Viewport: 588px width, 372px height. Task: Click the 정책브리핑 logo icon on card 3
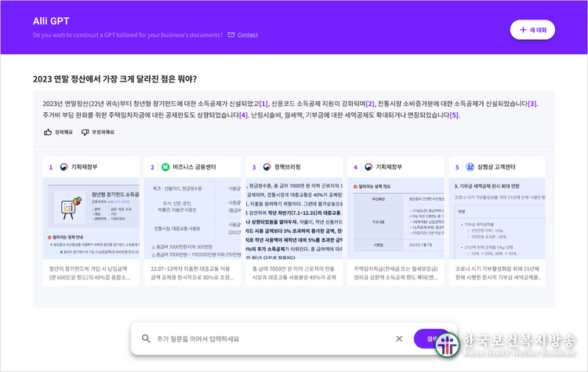coord(267,167)
